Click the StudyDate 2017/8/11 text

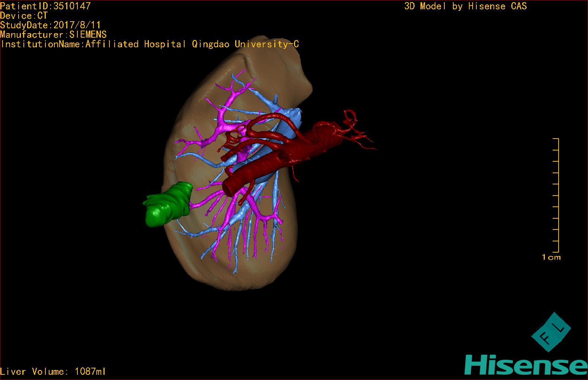pos(50,25)
